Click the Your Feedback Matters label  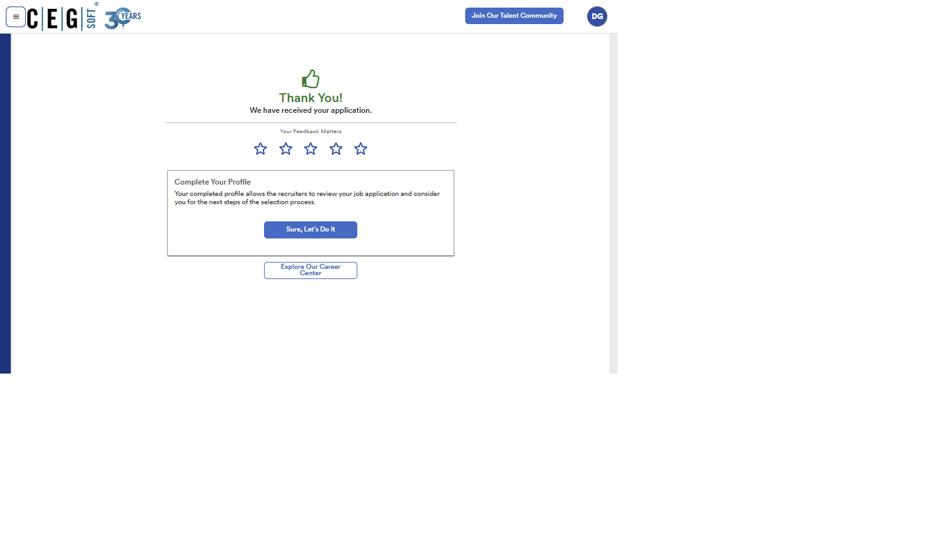tap(310, 132)
